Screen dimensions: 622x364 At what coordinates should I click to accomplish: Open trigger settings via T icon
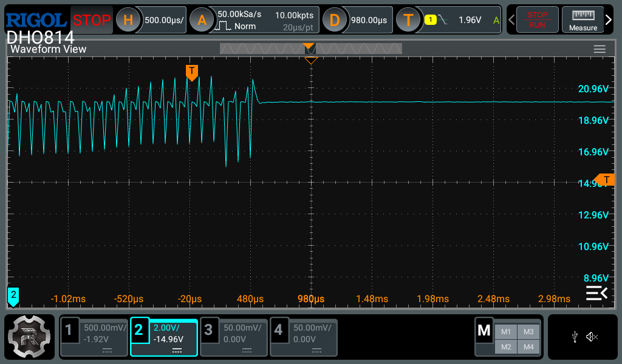[x=408, y=20]
